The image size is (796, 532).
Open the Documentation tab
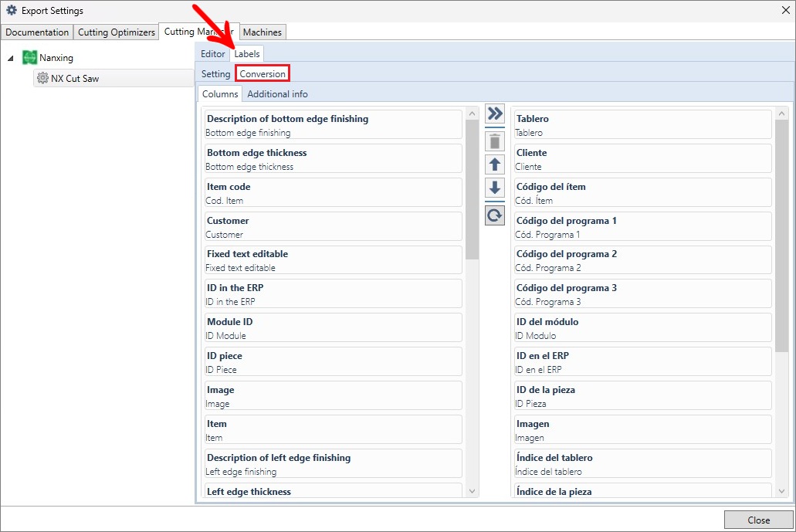(x=37, y=32)
